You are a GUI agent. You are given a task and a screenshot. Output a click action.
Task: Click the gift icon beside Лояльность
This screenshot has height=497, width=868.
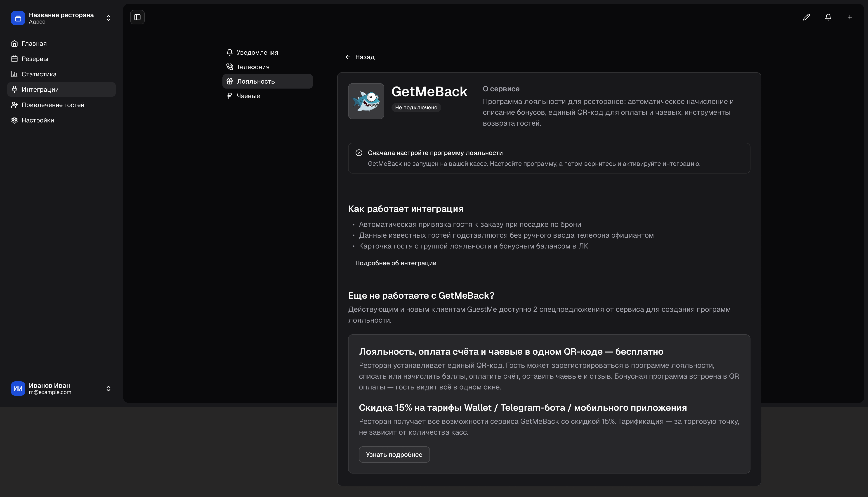tap(229, 81)
